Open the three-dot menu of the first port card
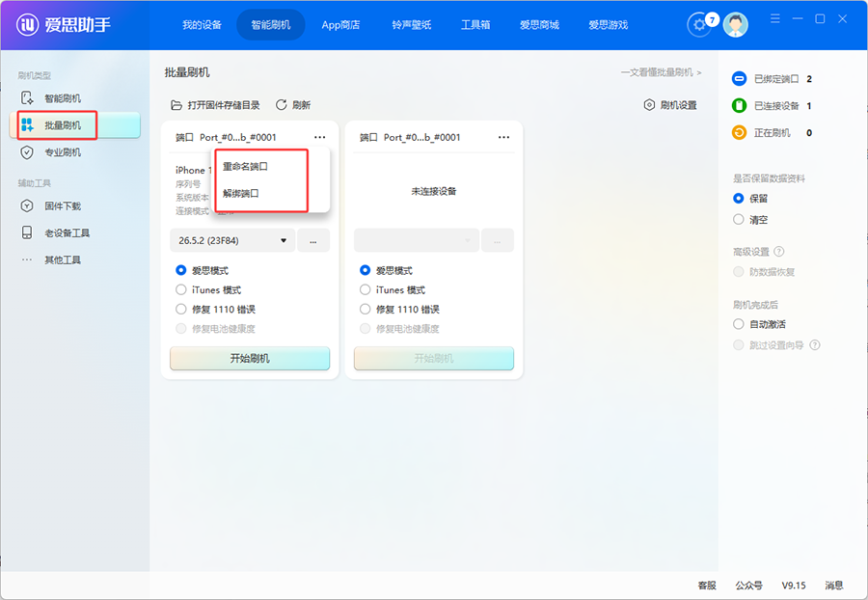Viewport: 868px width, 600px height. tap(320, 137)
